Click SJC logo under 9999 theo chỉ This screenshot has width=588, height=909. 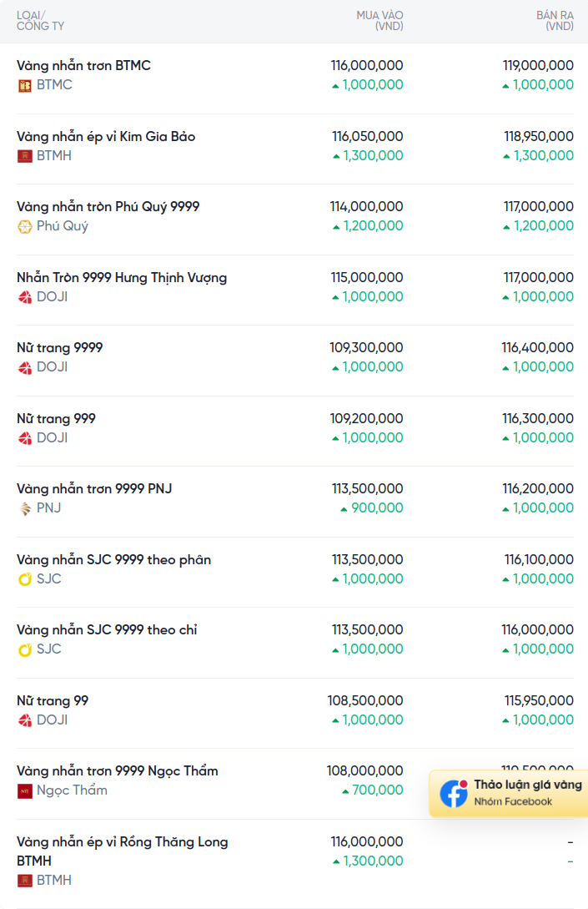pyautogui.click(x=25, y=649)
